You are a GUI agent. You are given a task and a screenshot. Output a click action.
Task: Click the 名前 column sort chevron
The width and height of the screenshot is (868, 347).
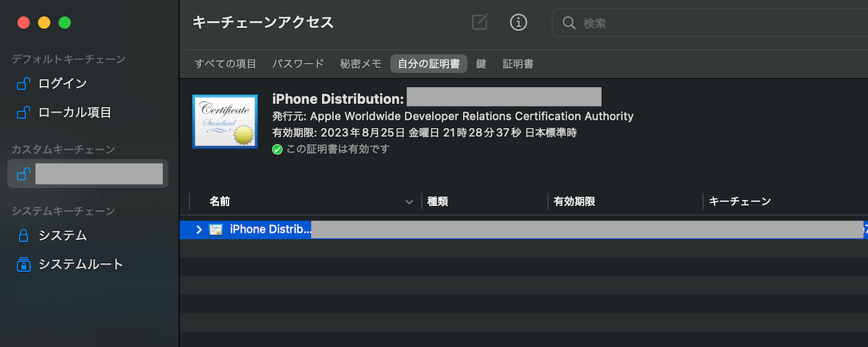coord(409,202)
